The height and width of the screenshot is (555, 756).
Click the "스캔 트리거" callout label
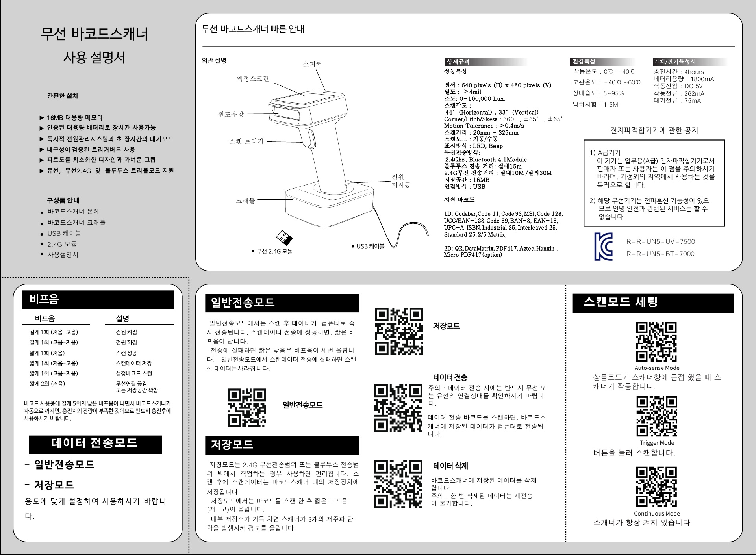tap(246, 141)
